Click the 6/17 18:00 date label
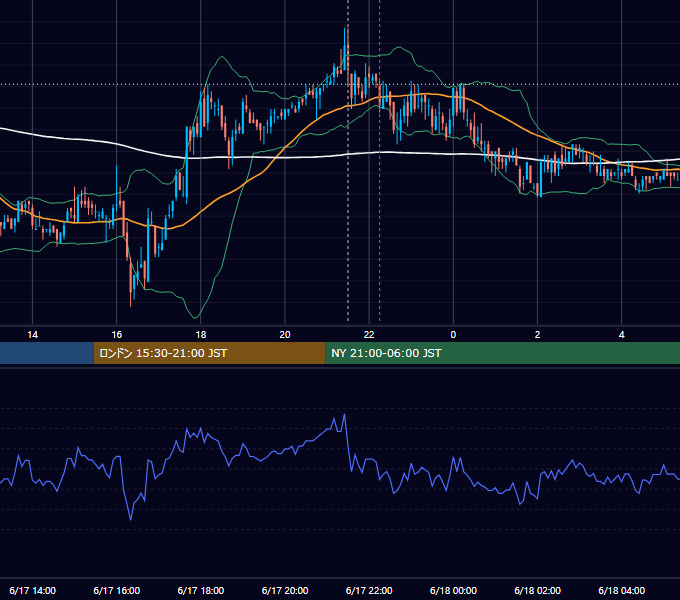 click(x=201, y=590)
